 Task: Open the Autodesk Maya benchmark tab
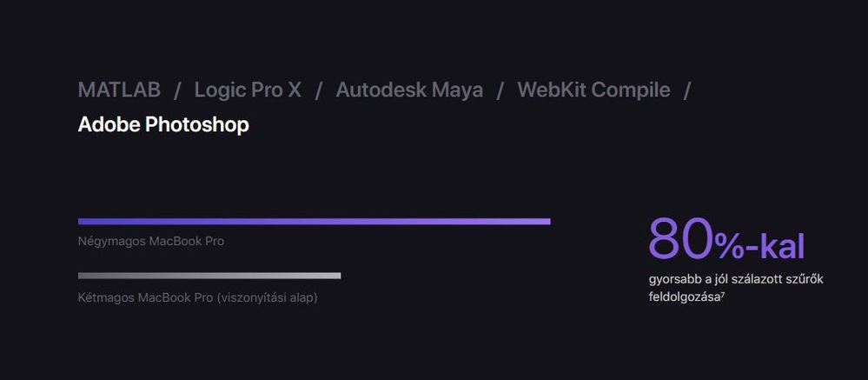point(409,90)
